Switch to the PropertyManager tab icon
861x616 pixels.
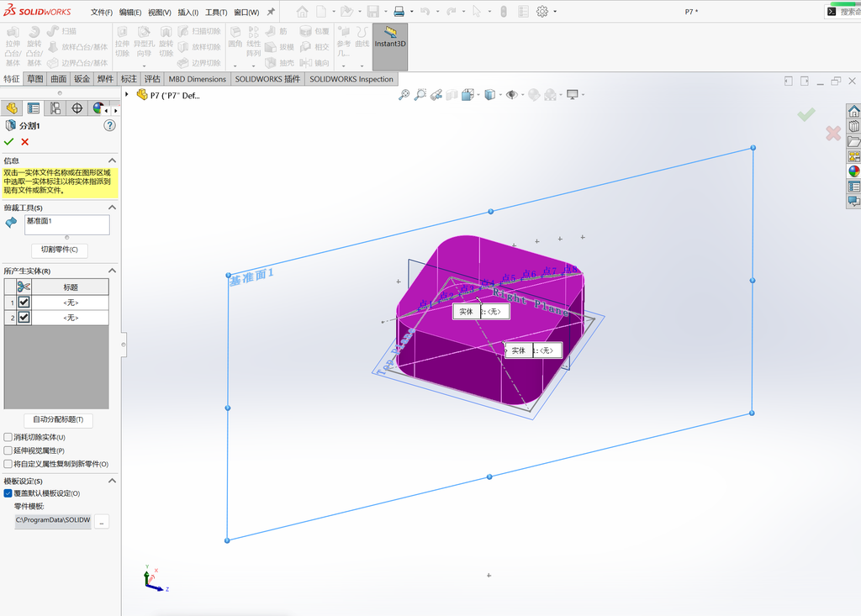tap(34, 108)
